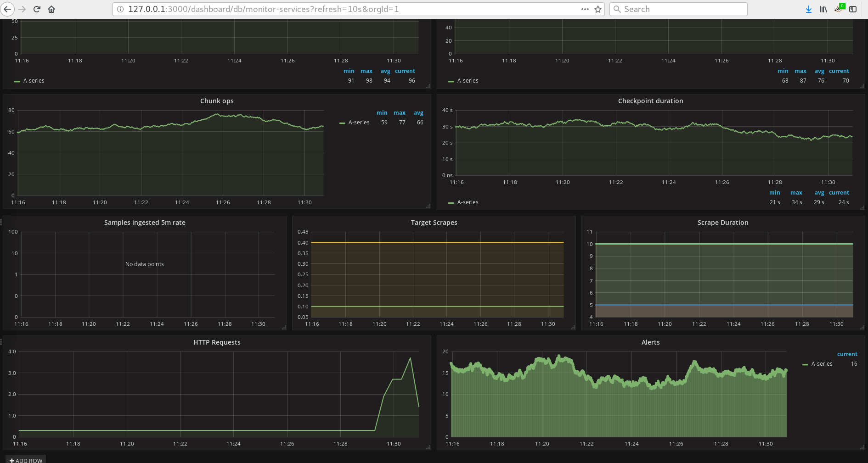
Task: Click the ADD ROW button
Action: coord(26,460)
